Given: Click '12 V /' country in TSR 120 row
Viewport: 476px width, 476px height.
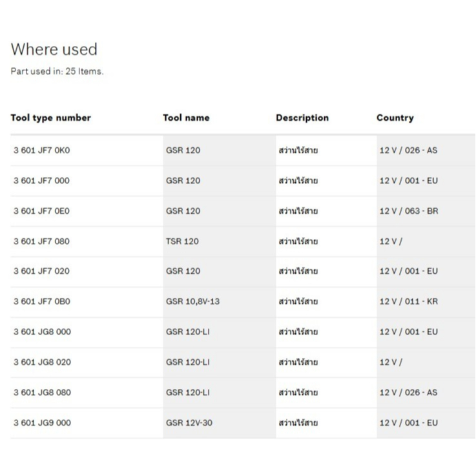Looking at the screenshot, I should click(391, 242).
